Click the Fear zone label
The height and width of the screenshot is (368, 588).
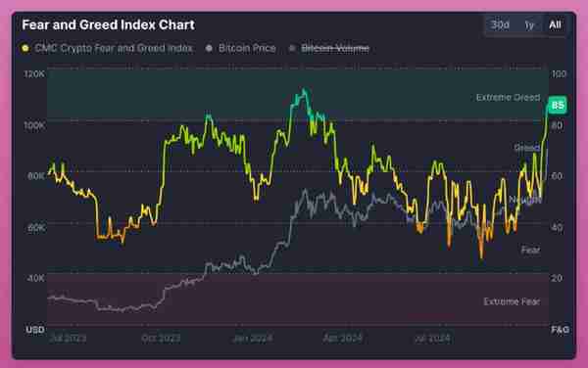pyautogui.click(x=530, y=250)
